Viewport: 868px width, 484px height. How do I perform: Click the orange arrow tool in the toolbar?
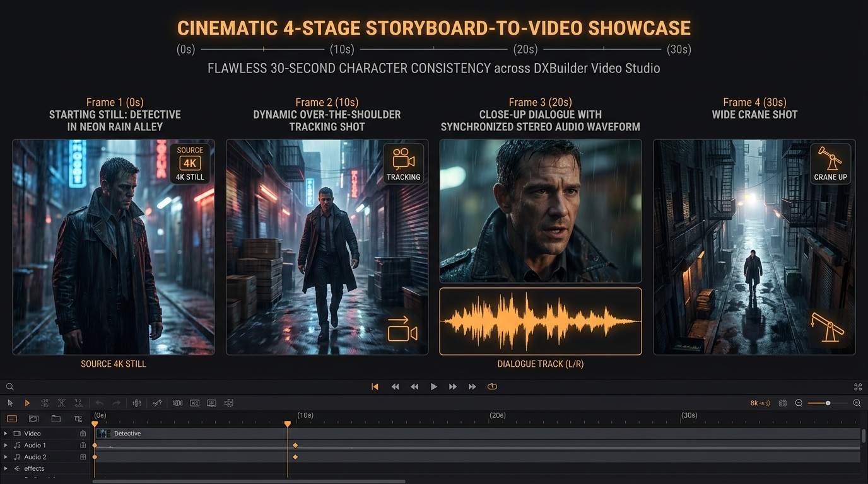27,403
